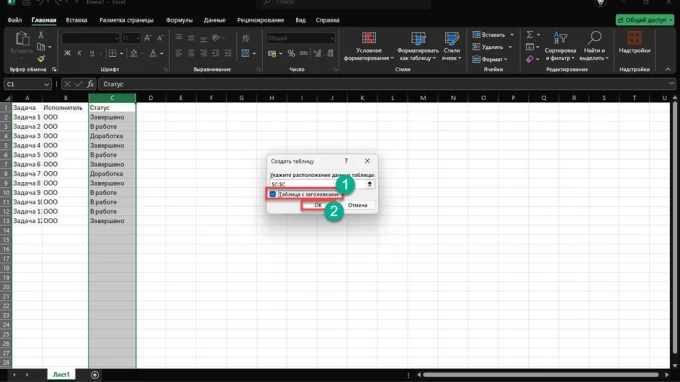The height and width of the screenshot is (382, 680).
Task: Click the text orientation icon
Action: (216, 38)
